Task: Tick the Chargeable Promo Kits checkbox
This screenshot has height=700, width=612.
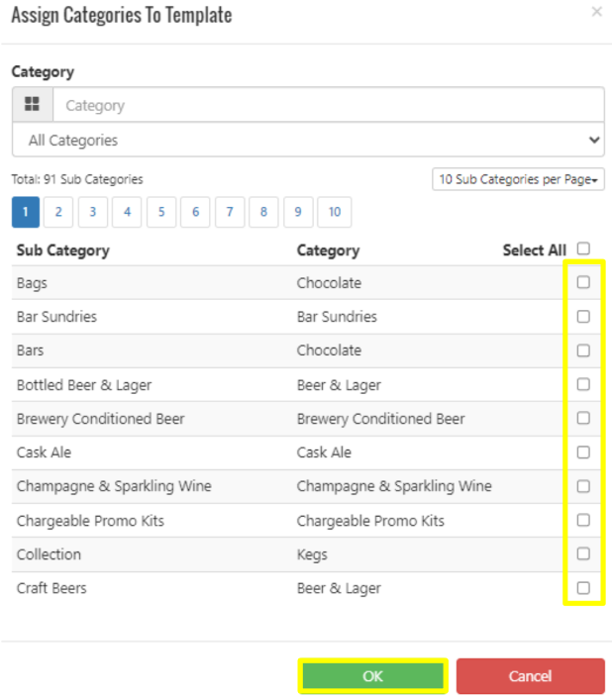Action: coord(583,520)
